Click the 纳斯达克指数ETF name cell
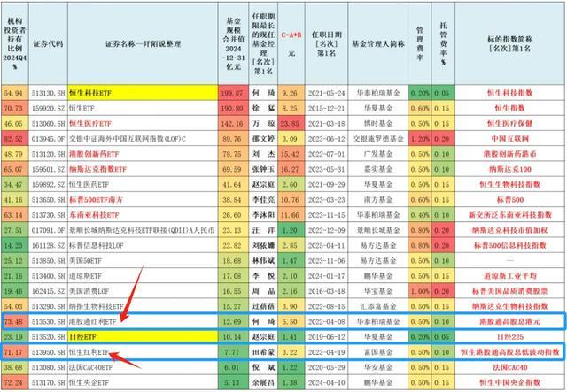This screenshot has height=392, width=567. [x=143, y=169]
